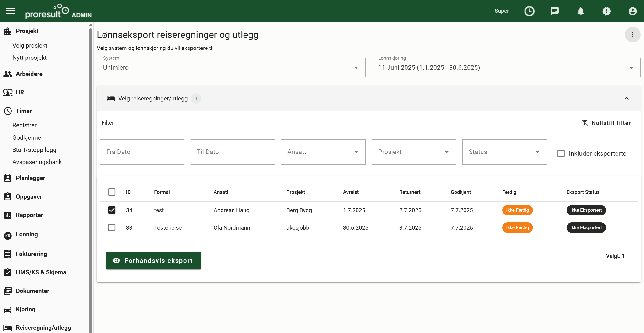
Task: Click the Oppgaver assignment icon
Action: click(8, 197)
